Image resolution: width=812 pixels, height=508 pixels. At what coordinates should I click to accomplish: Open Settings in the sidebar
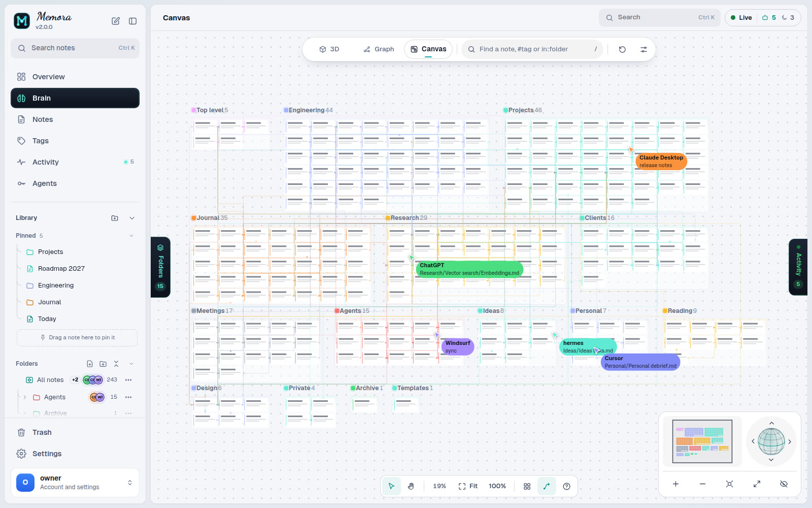[x=75, y=454]
